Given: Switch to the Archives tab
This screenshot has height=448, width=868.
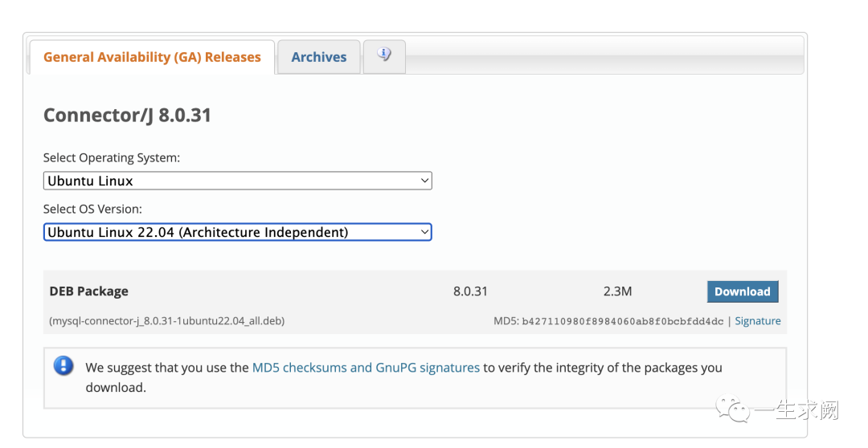Looking at the screenshot, I should click(319, 57).
